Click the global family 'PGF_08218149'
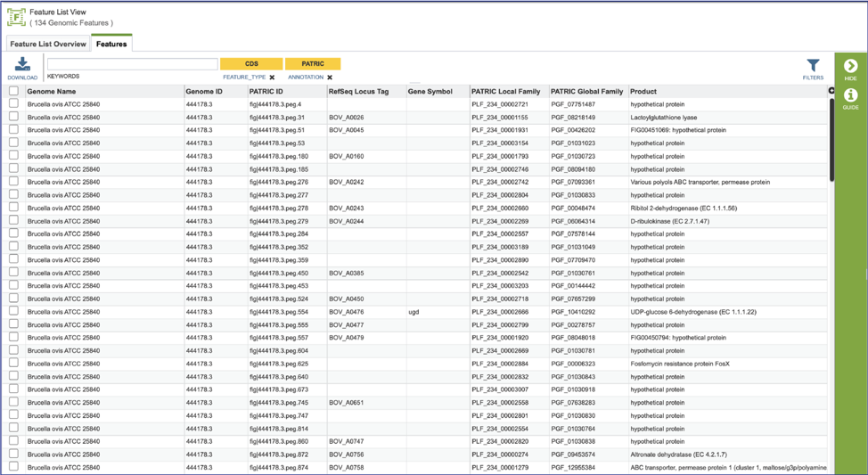 coord(574,118)
